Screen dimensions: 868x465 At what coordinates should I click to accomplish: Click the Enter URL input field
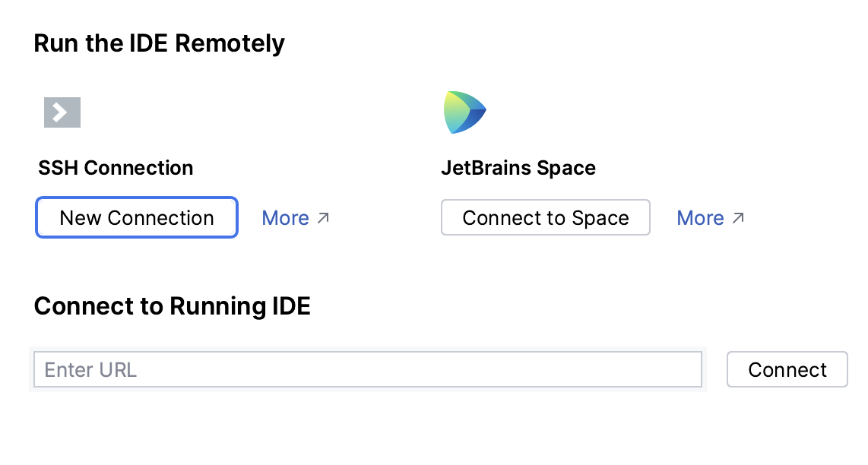coord(368,369)
